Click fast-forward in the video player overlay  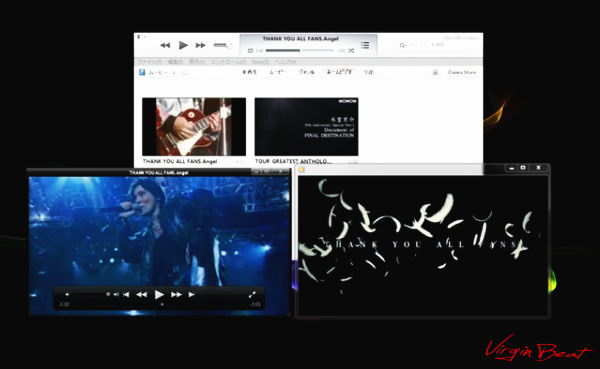pos(176,294)
